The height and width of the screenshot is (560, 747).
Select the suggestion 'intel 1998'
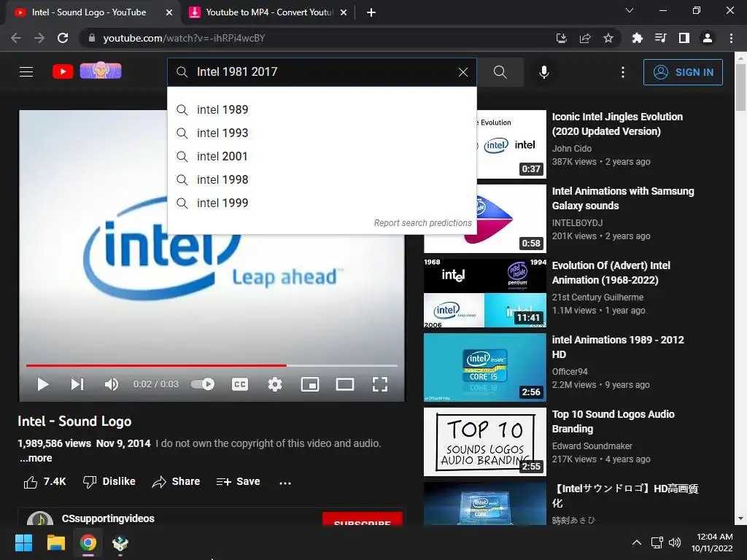pyautogui.click(x=322, y=179)
